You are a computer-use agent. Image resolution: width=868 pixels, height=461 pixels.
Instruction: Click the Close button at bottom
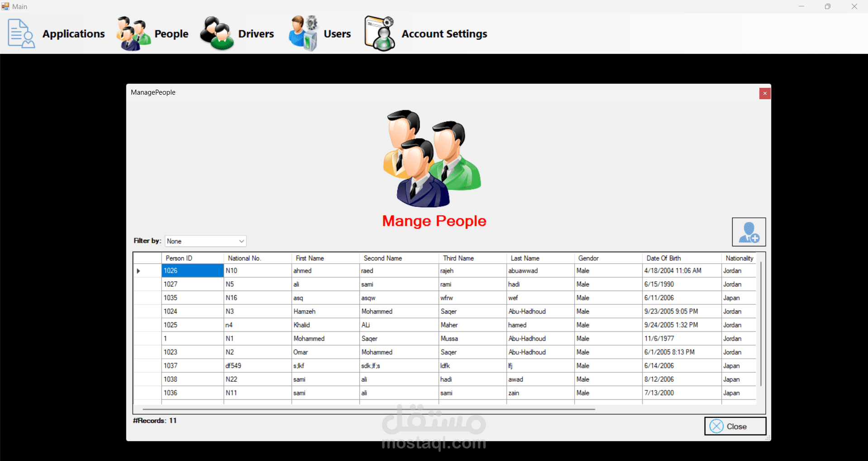[x=735, y=426]
